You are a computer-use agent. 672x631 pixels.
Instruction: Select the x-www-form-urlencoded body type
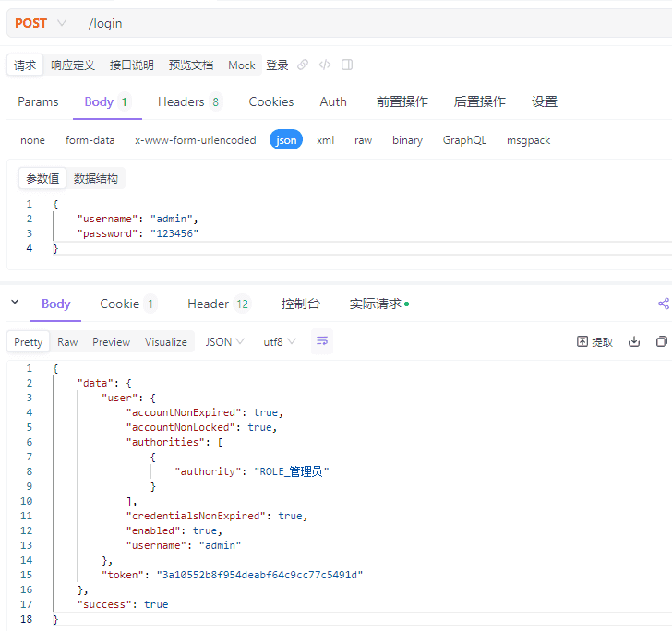(x=196, y=140)
